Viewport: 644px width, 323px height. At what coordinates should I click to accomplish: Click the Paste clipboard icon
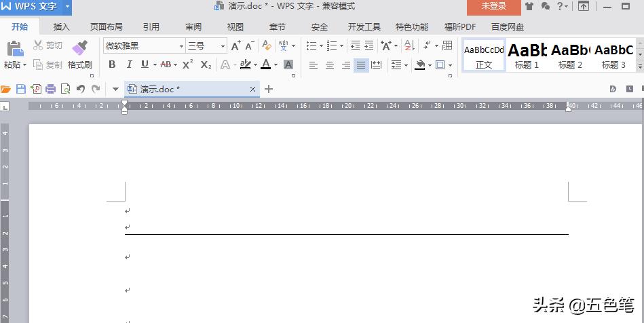pyautogui.click(x=15, y=49)
